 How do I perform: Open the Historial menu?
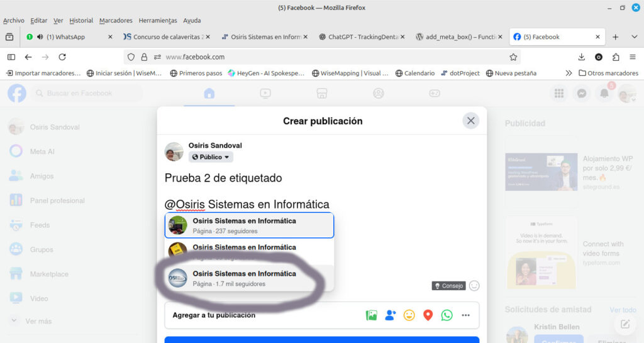coord(80,20)
